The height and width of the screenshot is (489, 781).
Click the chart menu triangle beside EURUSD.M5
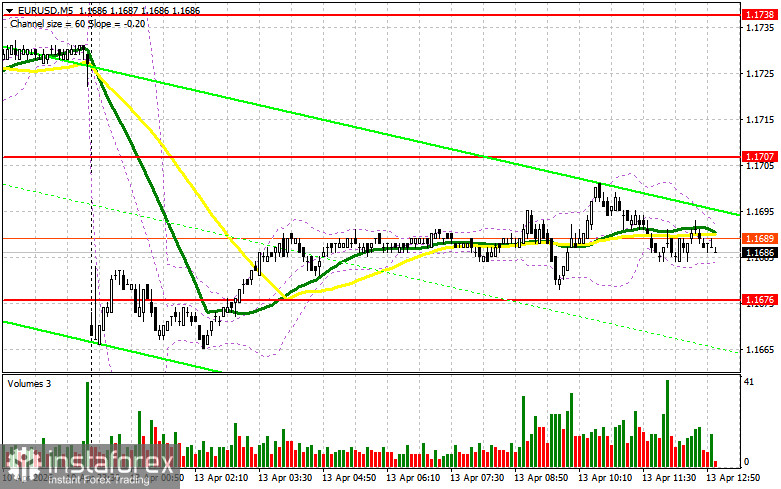(9, 10)
